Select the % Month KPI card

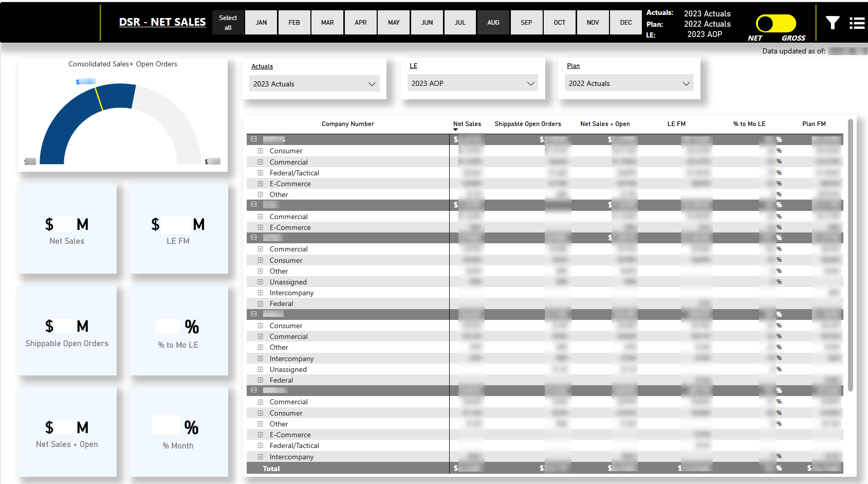pyautogui.click(x=178, y=432)
